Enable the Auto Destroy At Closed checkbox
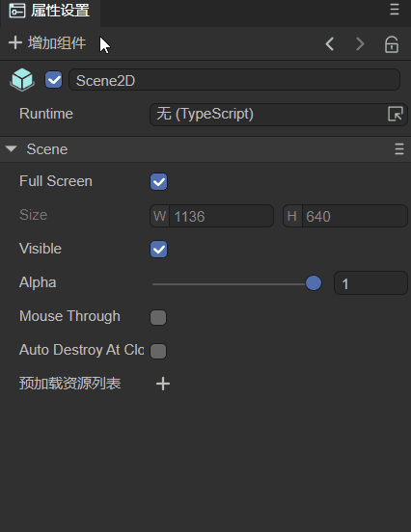 click(158, 351)
